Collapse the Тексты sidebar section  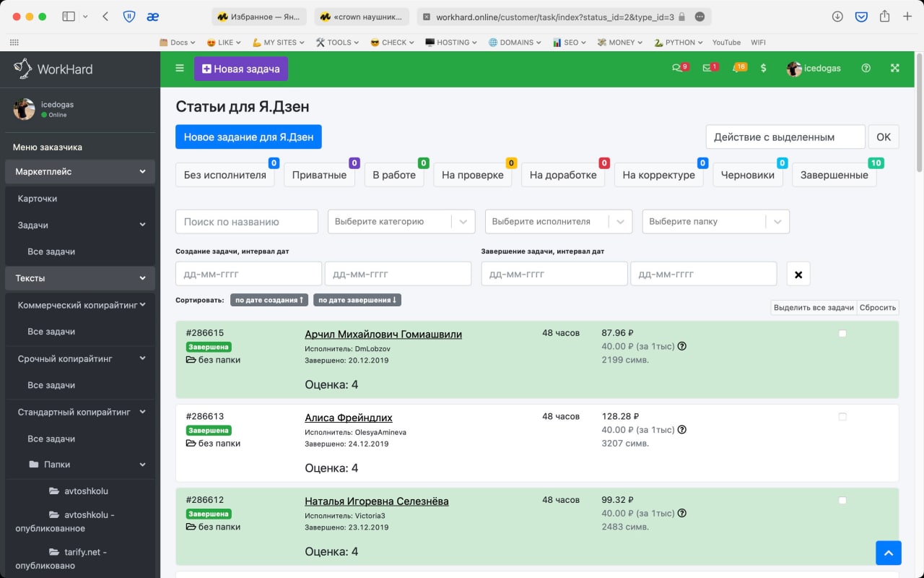(x=79, y=278)
